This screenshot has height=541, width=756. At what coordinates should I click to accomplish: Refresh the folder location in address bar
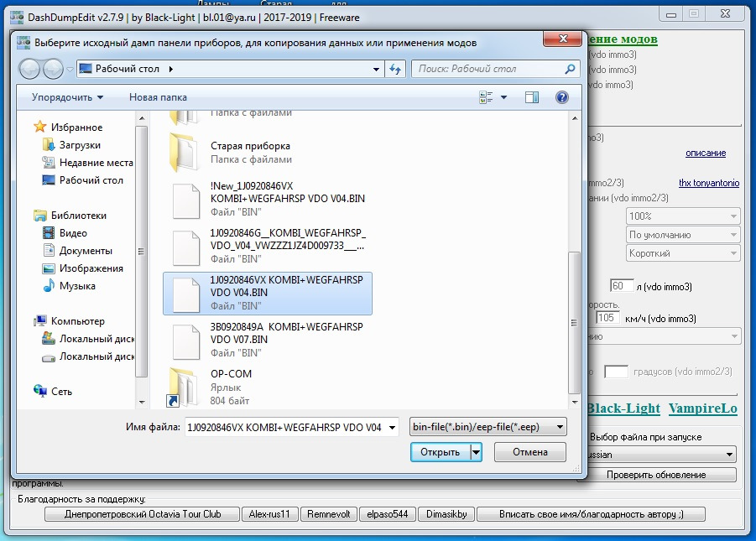(395, 69)
